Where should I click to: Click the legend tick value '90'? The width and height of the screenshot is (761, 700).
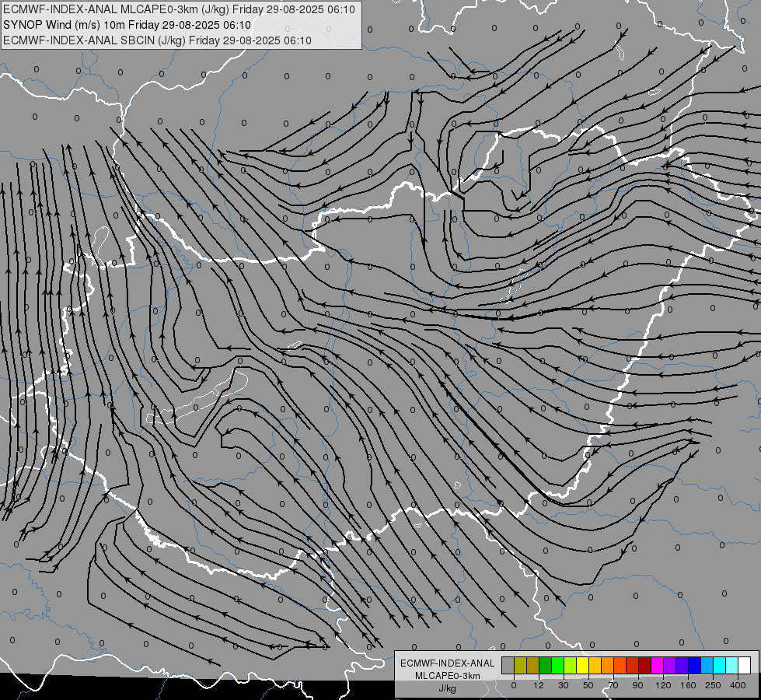pos(637,685)
